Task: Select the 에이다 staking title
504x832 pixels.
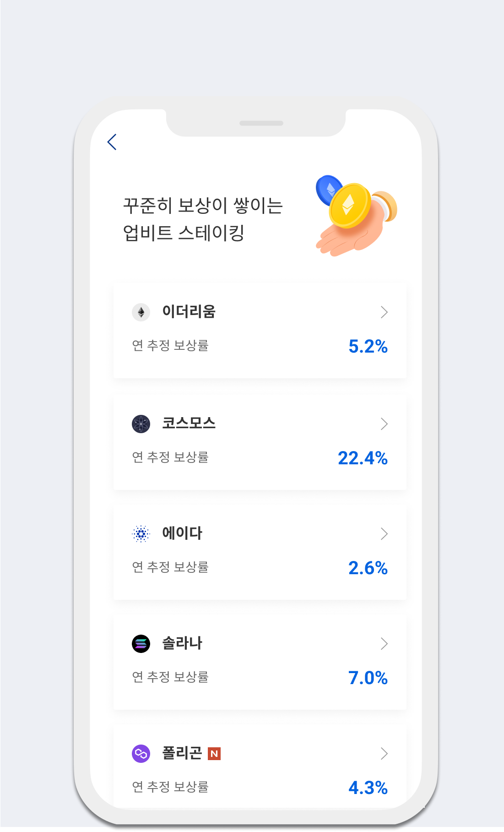Action: click(x=182, y=533)
